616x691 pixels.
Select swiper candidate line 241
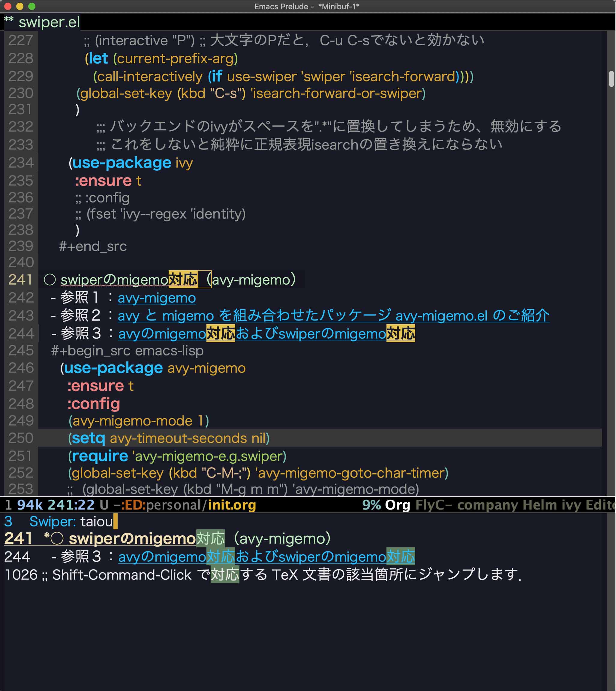(167, 538)
